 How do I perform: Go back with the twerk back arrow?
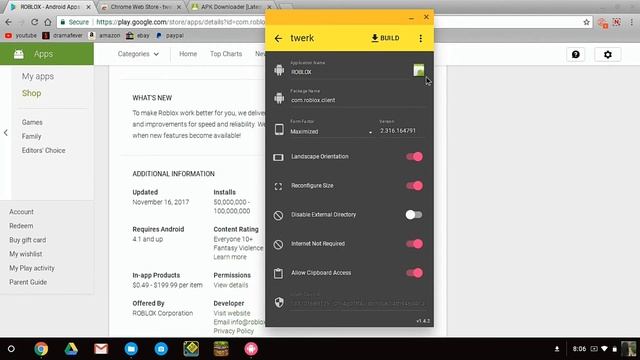pyautogui.click(x=278, y=38)
